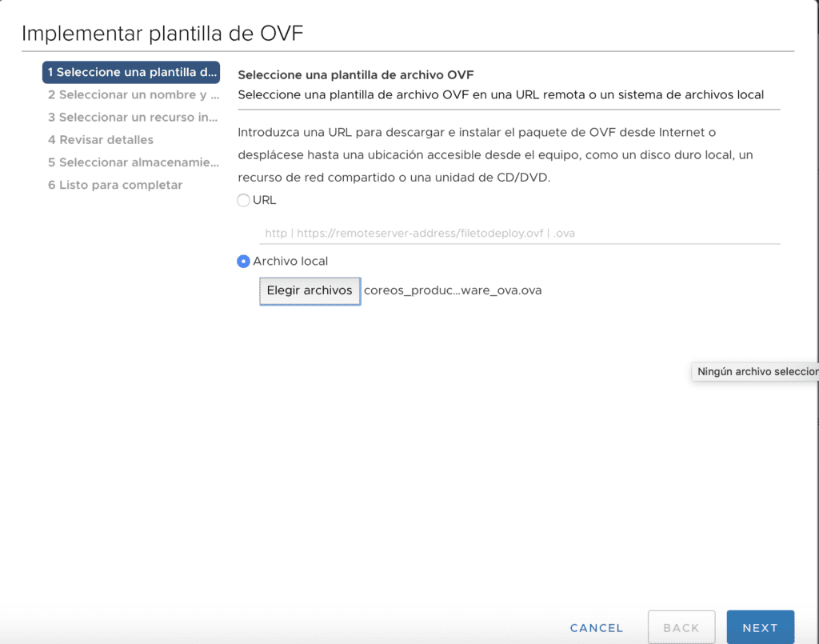Click the highlighted first wizard step

(x=130, y=72)
